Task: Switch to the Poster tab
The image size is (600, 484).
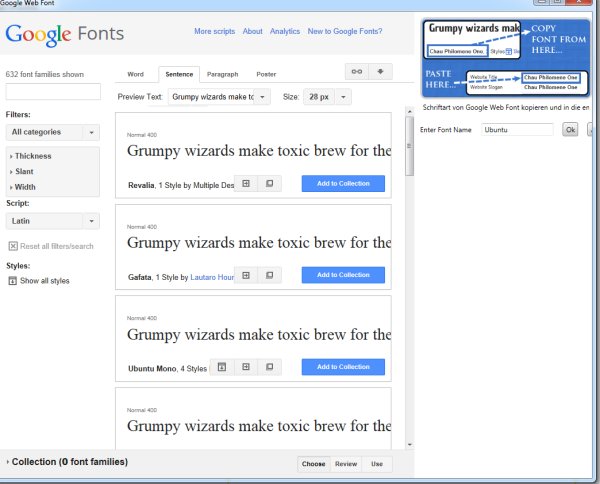Action: [x=266, y=74]
